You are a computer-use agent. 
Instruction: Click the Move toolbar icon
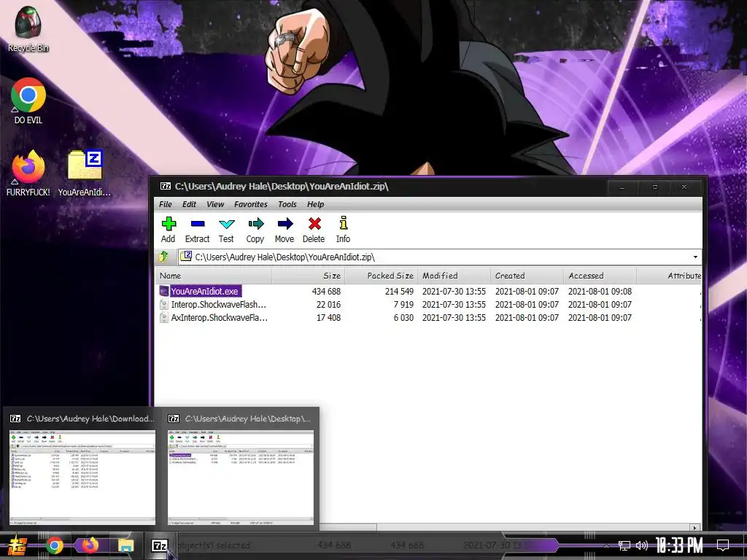[x=285, y=224]
